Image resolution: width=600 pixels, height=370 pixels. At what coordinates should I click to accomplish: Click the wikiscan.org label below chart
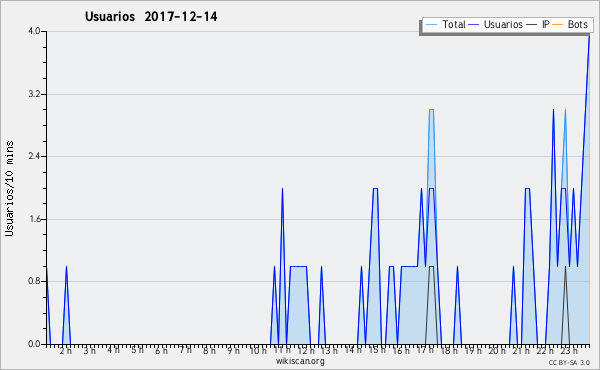[x=300, y=361]
